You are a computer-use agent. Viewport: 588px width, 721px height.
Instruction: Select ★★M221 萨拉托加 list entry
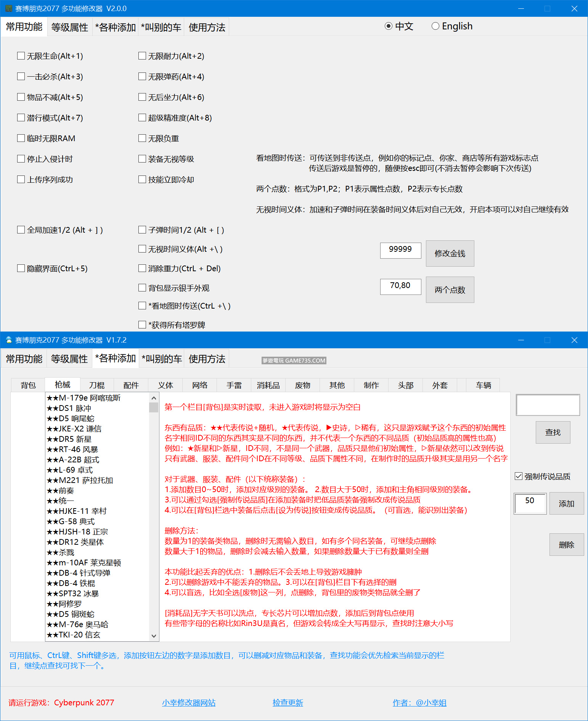[x=97, y=480]
